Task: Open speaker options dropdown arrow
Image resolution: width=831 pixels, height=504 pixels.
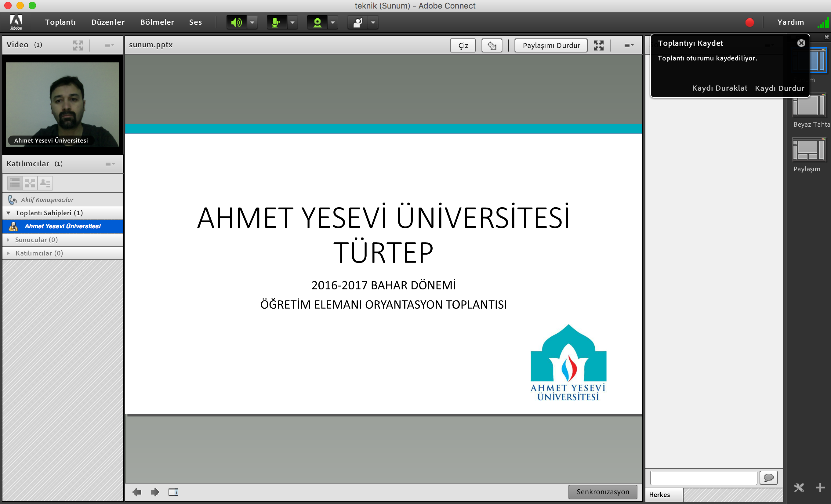Action: (x=252, y=23)
